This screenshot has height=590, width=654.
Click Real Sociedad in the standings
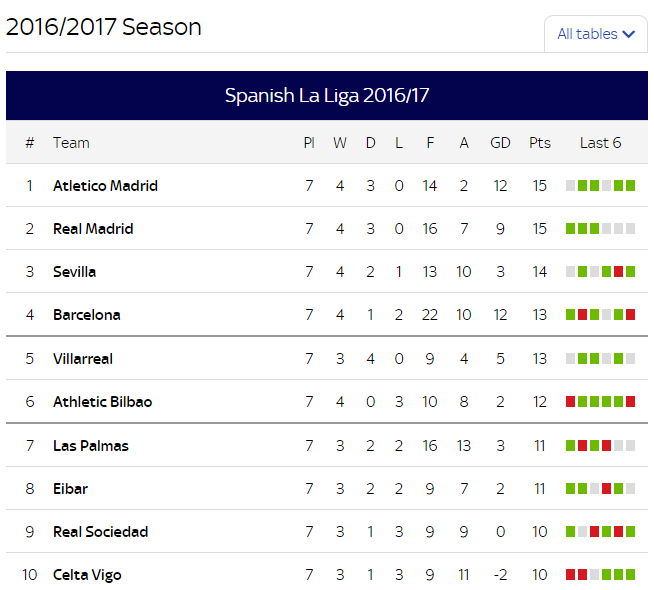(101, 532)
